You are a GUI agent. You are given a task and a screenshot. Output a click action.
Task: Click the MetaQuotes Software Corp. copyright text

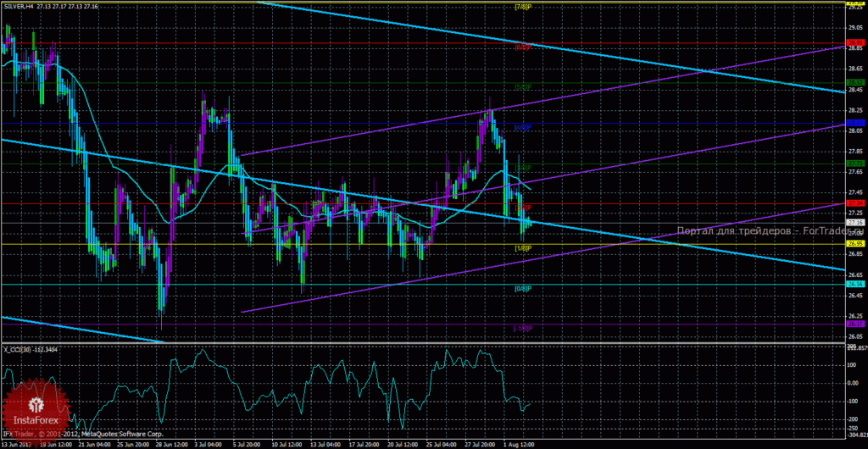(x=124, y=434)
